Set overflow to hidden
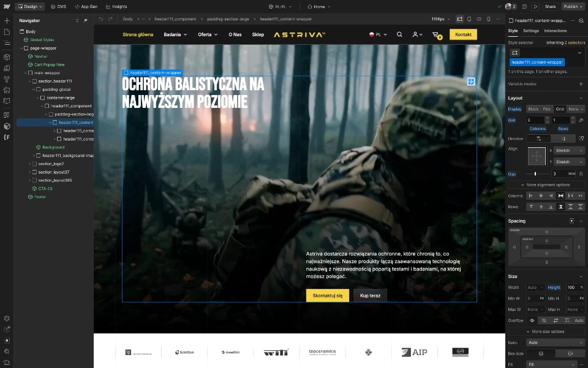Image resolution: width=588 pixels, height=368 pixels. click(x=544, y=320)
